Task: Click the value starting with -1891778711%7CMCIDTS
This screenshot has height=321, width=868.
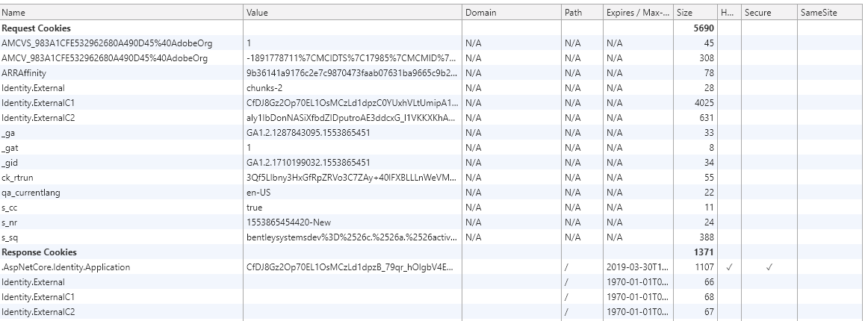Action: pyautogui.click(x=353, y=57)
